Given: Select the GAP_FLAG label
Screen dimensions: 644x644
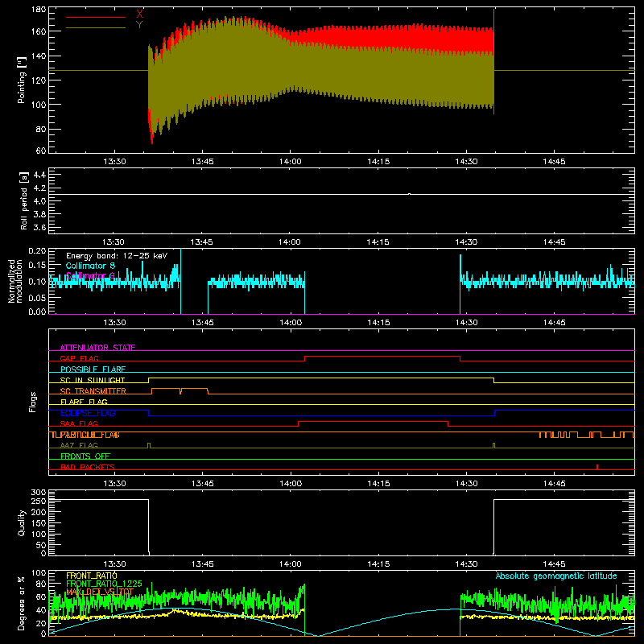Looking at the screenshot, I should point(79,358).
